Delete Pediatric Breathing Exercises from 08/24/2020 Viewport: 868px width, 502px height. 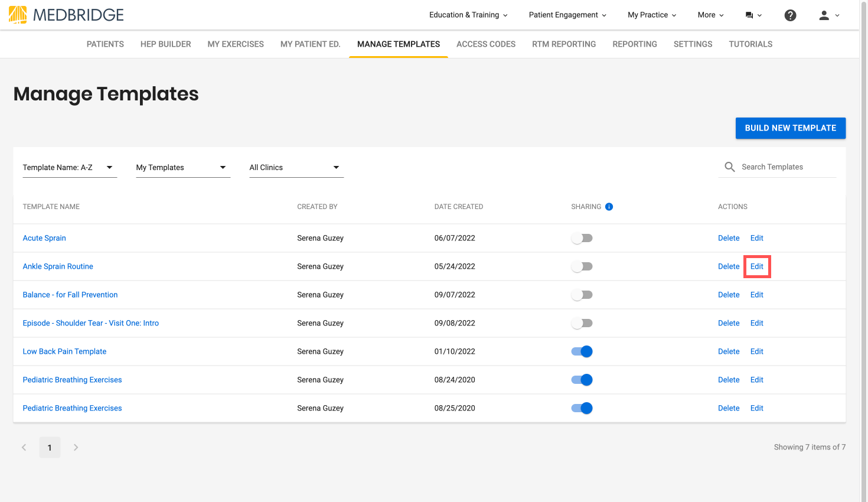[x=729, y=380]
